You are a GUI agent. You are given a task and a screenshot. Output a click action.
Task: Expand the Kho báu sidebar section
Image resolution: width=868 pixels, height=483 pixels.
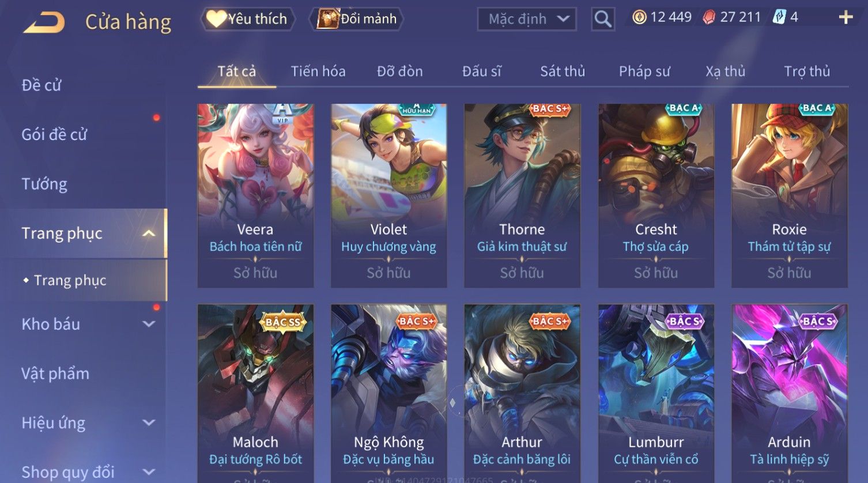149,324
